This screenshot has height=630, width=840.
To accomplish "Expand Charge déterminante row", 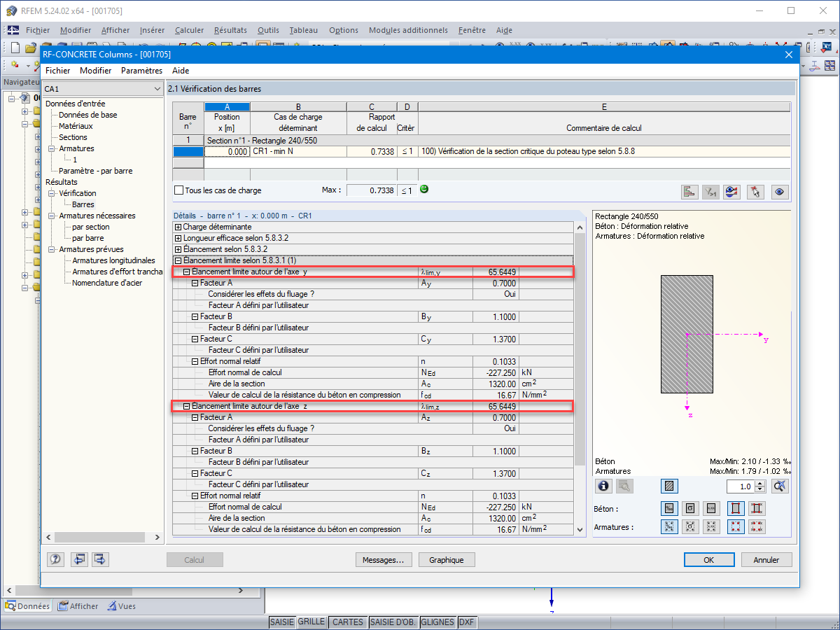I will coord(178,227).
